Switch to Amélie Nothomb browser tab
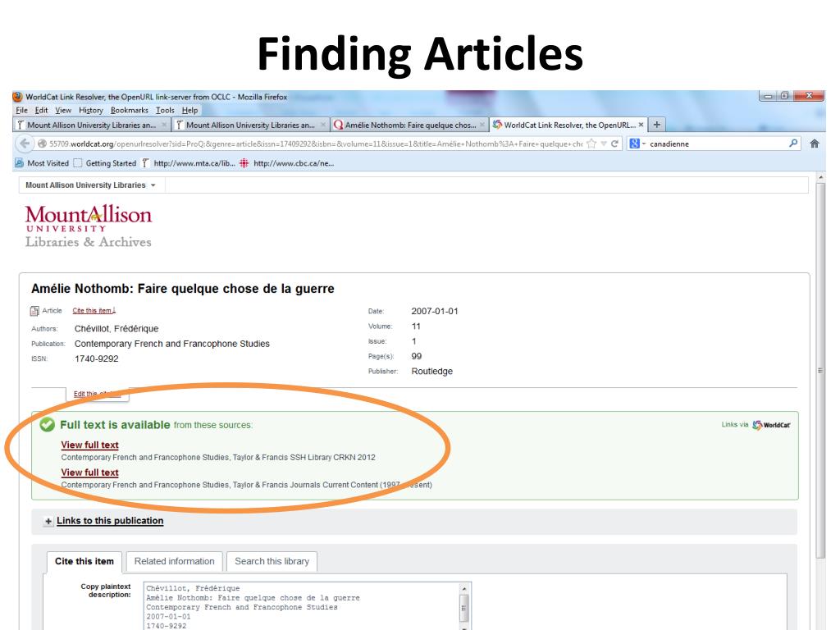 pyautogui.click(x=410, y=125)
